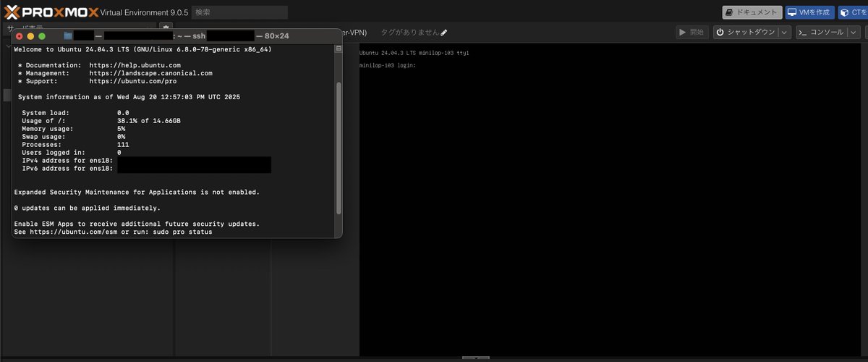Click the collapse handle at bottom panel

[x=475, y=358]
